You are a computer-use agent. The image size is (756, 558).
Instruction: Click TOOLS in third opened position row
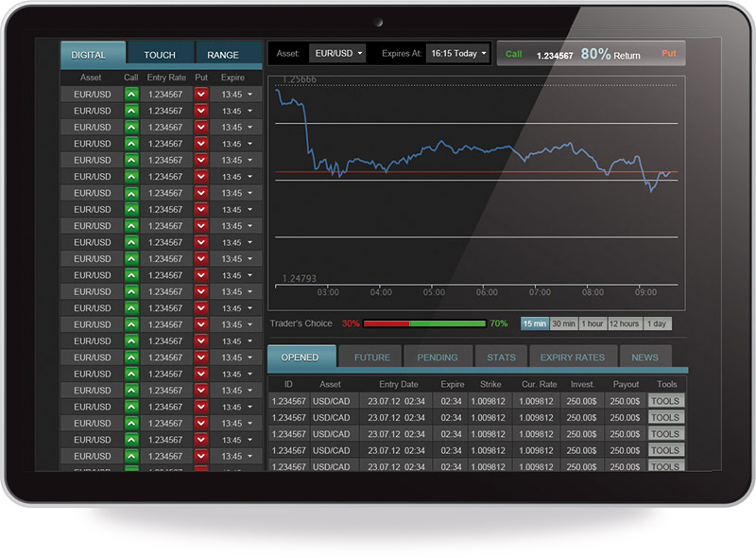point(665,434)
